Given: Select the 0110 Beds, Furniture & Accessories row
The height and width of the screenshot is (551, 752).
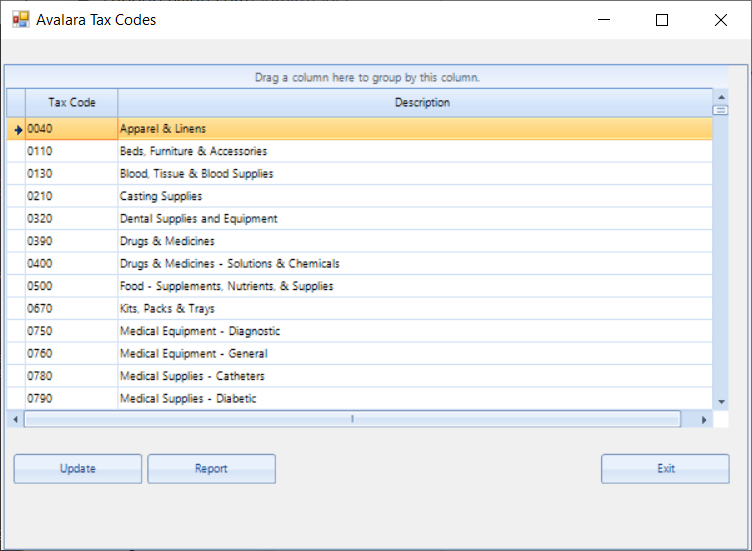Looking at the screenshot, I should pos(360,152).
